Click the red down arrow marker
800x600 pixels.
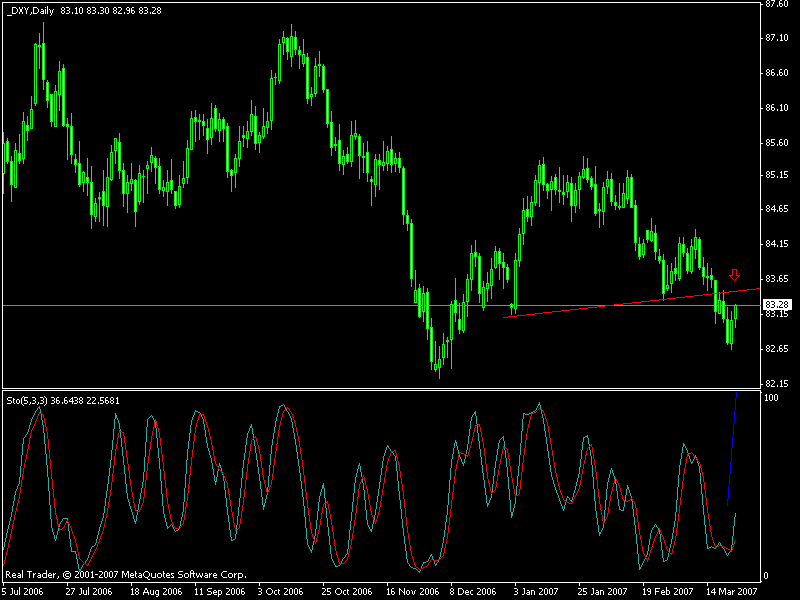735,275
